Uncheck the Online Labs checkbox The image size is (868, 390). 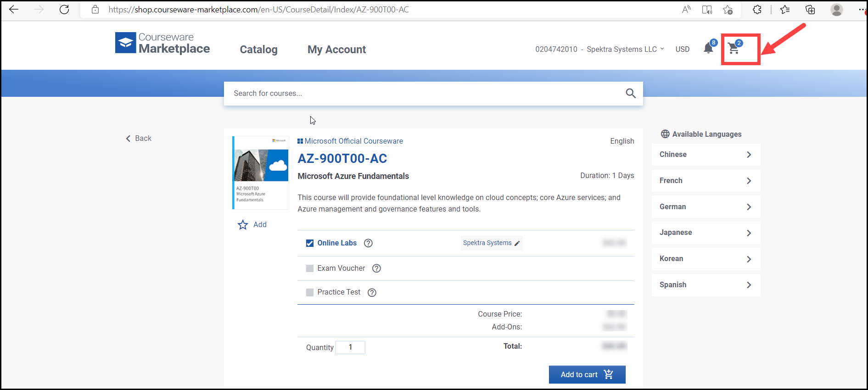click(310, 243)
